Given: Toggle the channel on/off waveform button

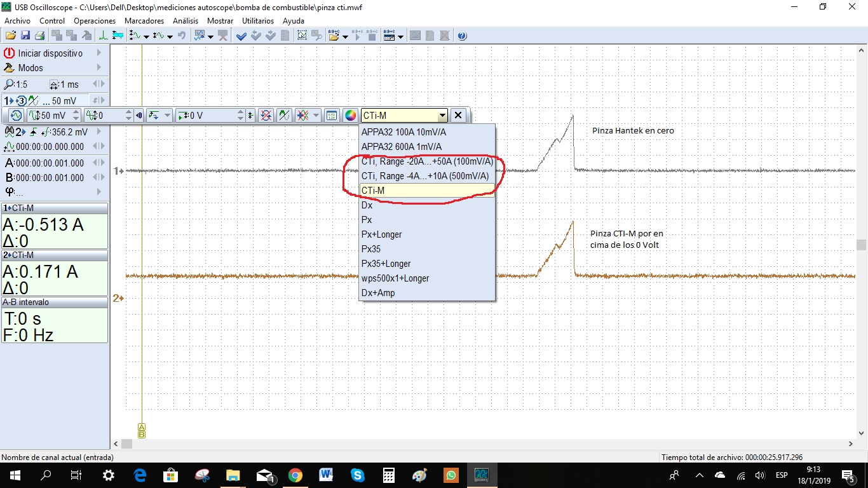Looking at the screenshot, I should [x=16, y=116].
